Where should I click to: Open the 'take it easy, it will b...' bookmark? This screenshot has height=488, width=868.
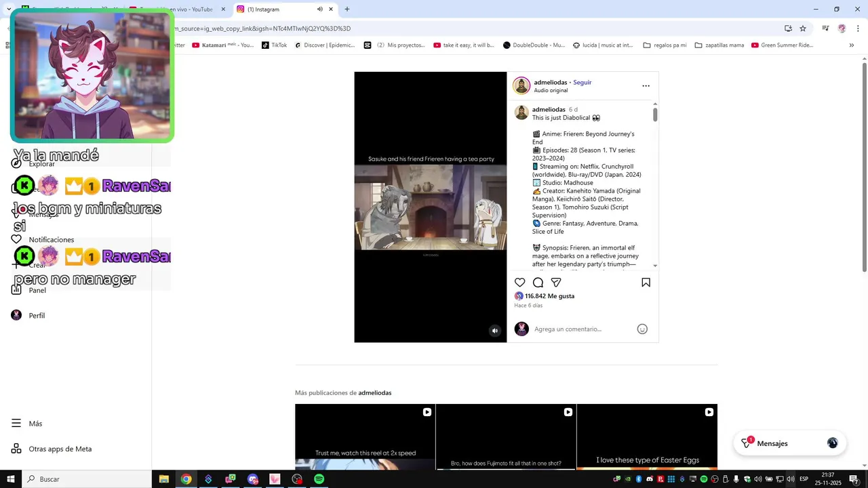(464, 45)
